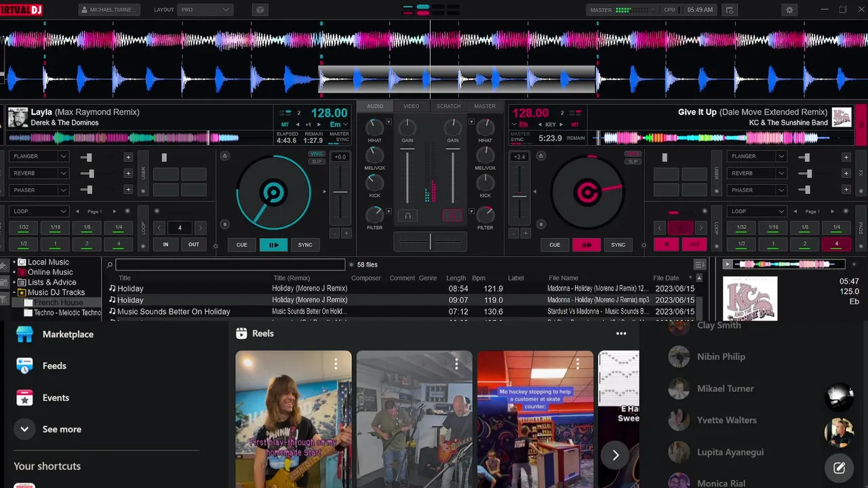Viewport: 868px width, 488px height.
Task: Open the Online Music folder
Action: click(x=50, y=272)
